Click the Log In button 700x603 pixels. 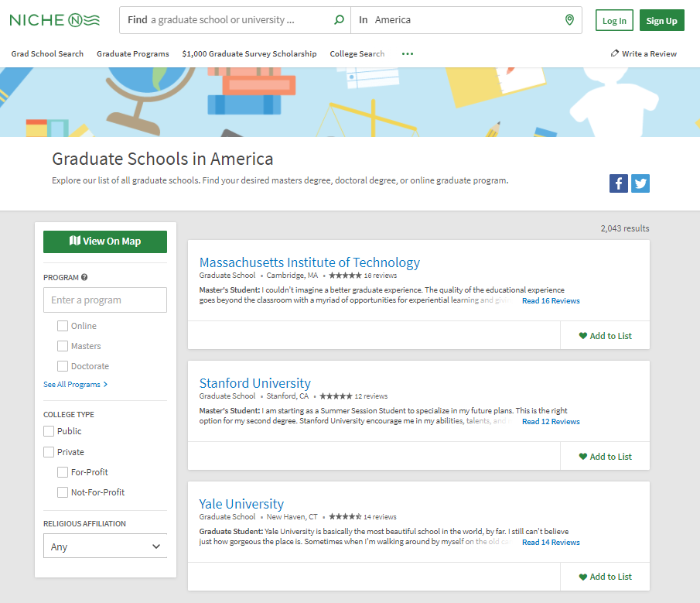point(614,21)
